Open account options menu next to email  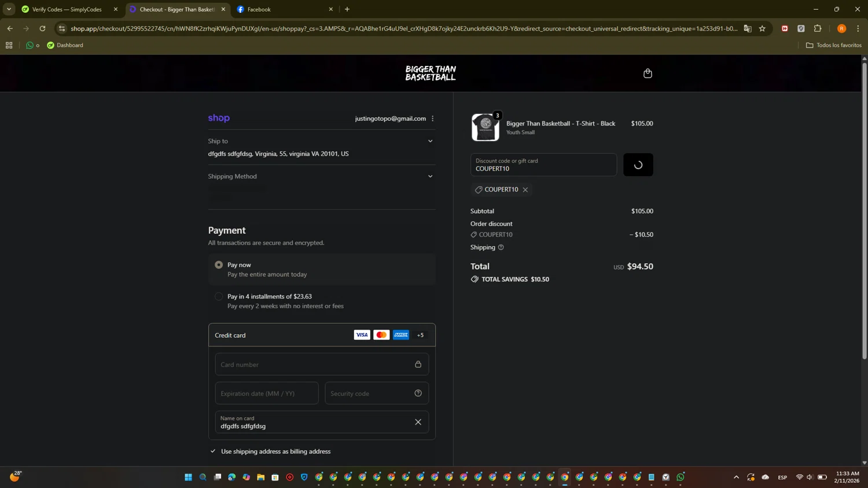click(433, 119)
